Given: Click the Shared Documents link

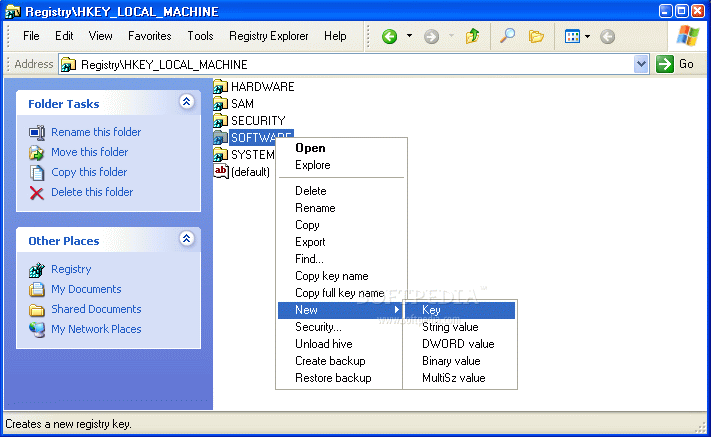Looking at the screenshot, I should pos(96,309).
